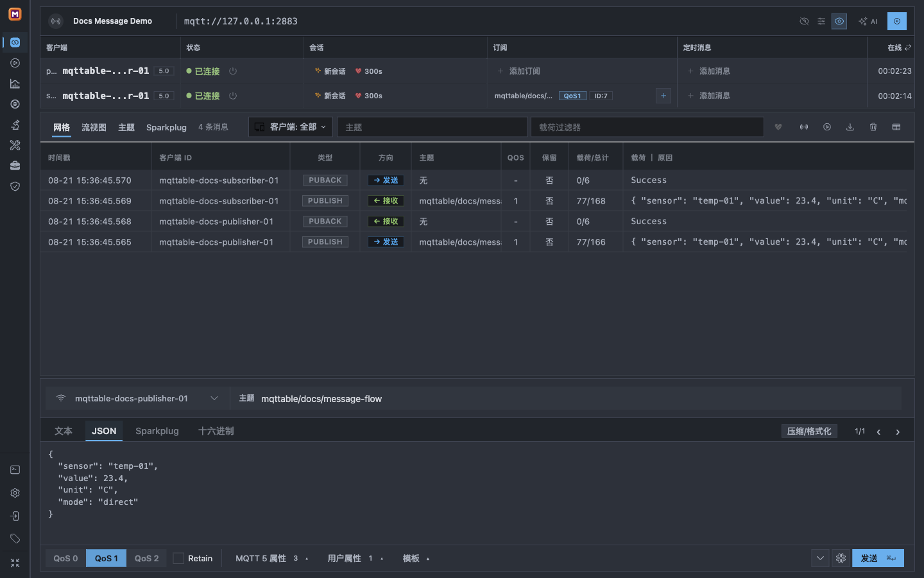Click the play-circle icon in the message toolbar
This screenshot has height=578, width=924.
[x=827, y=127]
